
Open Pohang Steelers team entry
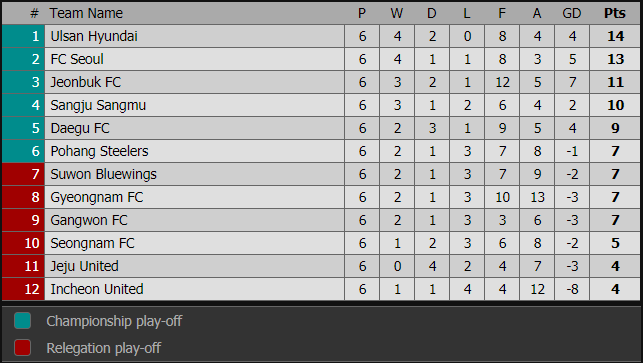(x=99, y=151)
